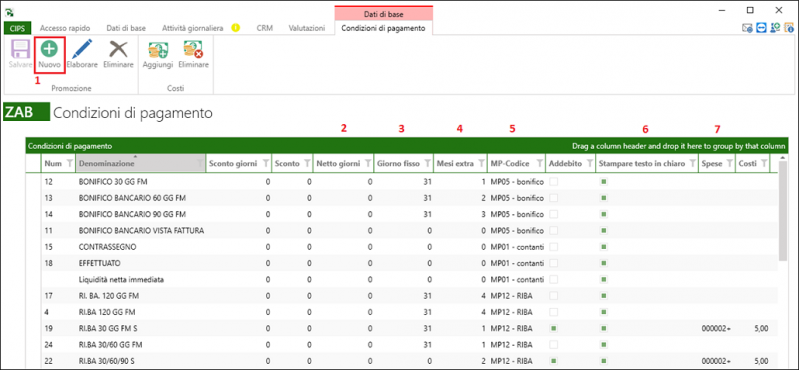Open the filter on the Costi column
This screenshot has width=799, height=370.
pyautogui.click(x=764, y=164)
